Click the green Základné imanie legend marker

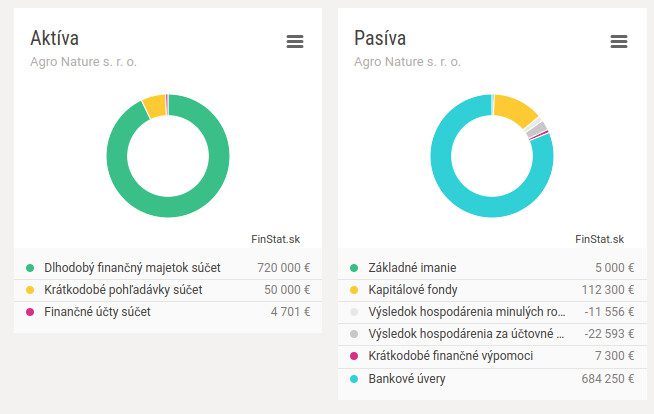(354, 268)
